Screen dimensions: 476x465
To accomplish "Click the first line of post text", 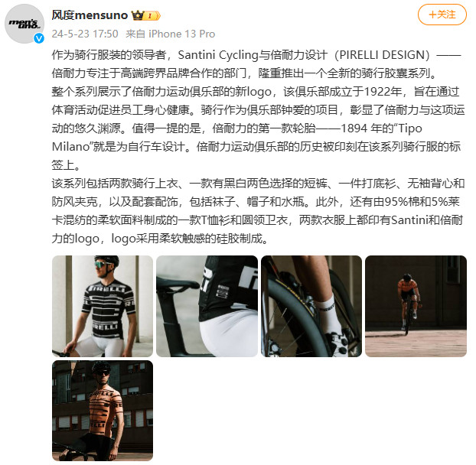I will pyautogui.click(x=256, y=55).
